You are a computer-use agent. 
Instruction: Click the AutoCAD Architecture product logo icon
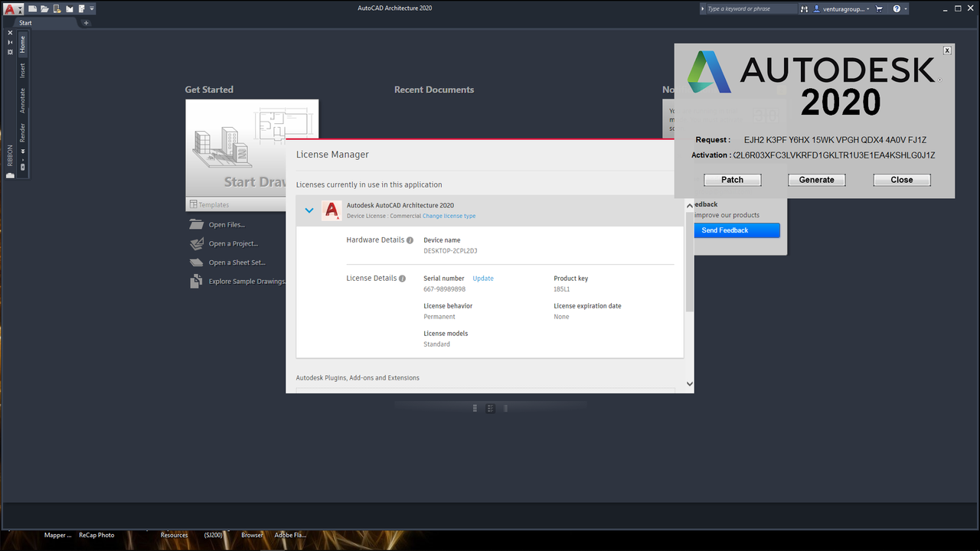point(332,210)
